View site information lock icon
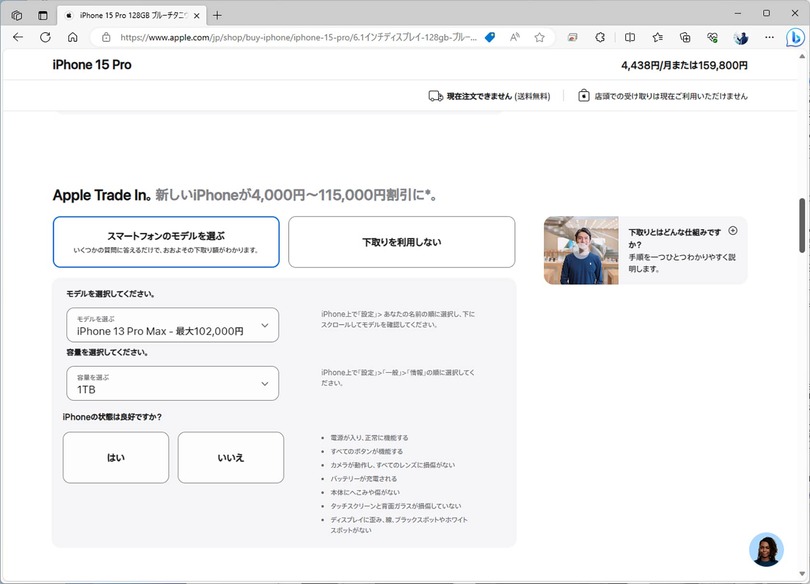The height and width of the screenshot is (584, 810). coord(106,37)
